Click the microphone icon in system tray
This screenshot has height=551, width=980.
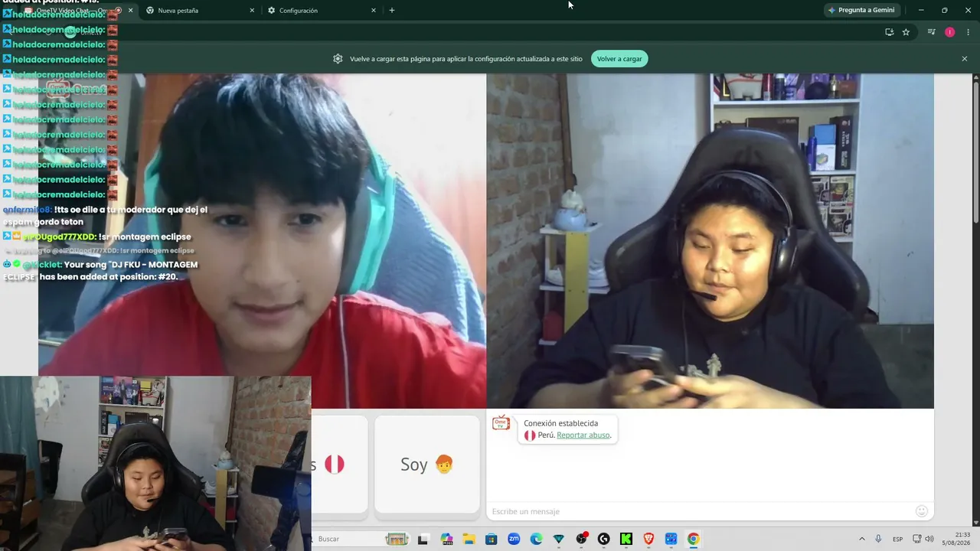click(878, 539)
